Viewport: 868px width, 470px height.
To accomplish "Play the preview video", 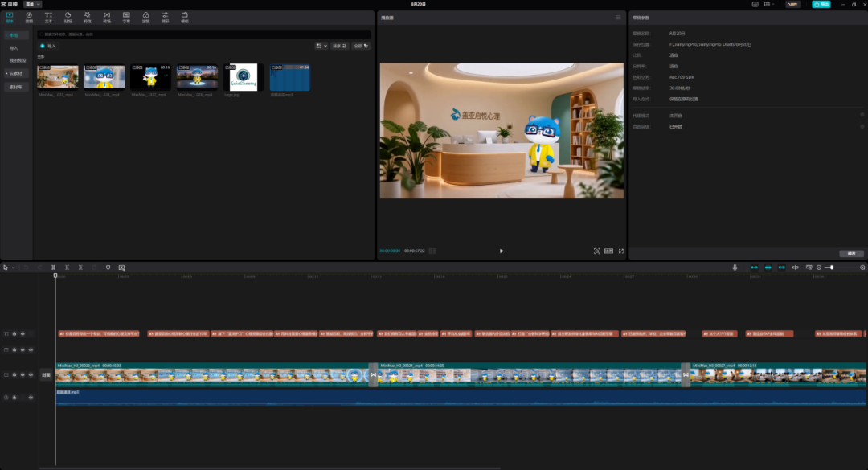I will click(x=502, y=251).
